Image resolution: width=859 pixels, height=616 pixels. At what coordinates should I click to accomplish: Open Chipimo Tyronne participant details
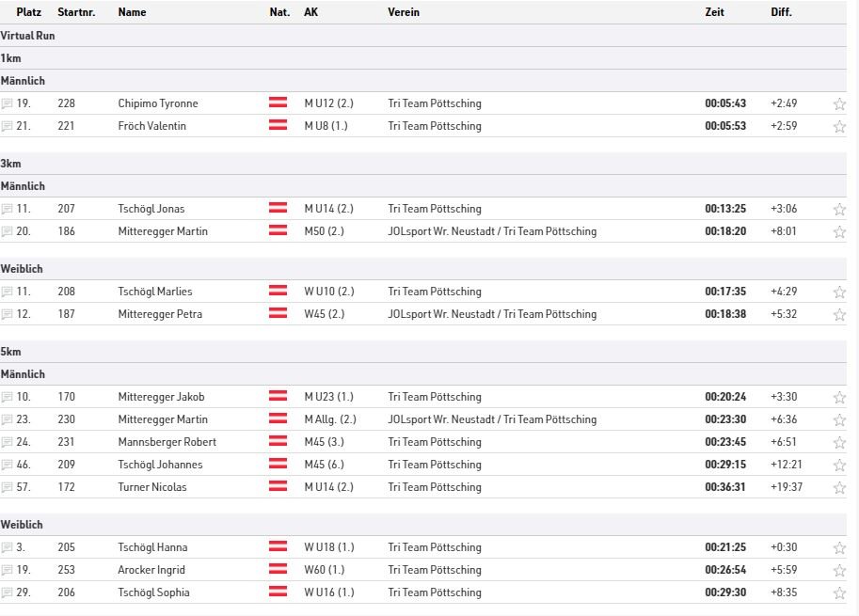click(x=158, y=103)
